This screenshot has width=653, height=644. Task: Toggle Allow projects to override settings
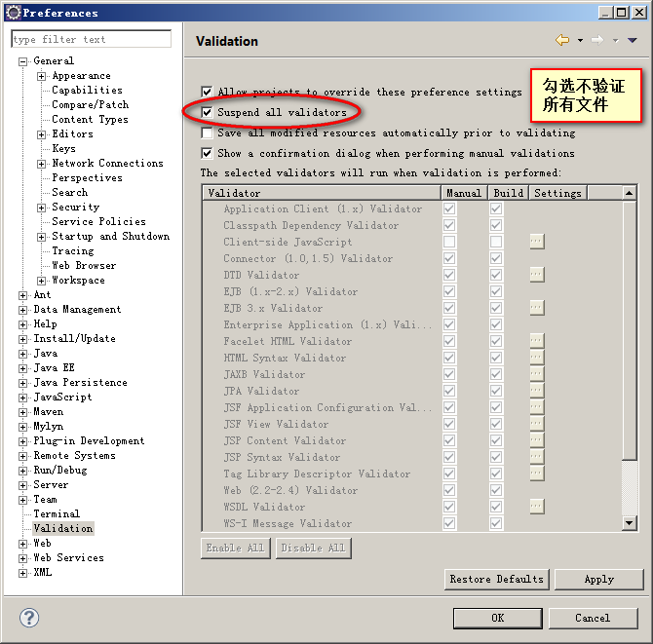tap(207, 92)
